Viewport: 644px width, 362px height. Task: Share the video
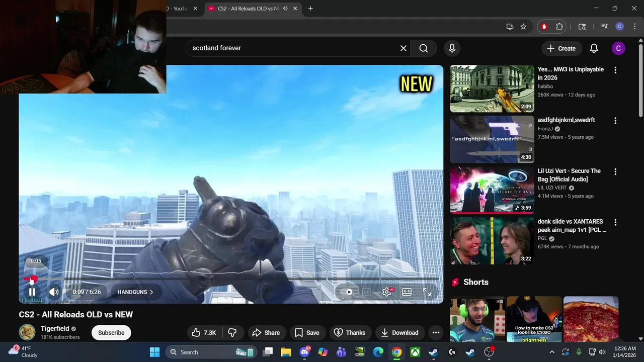click(x=266, y=333)
